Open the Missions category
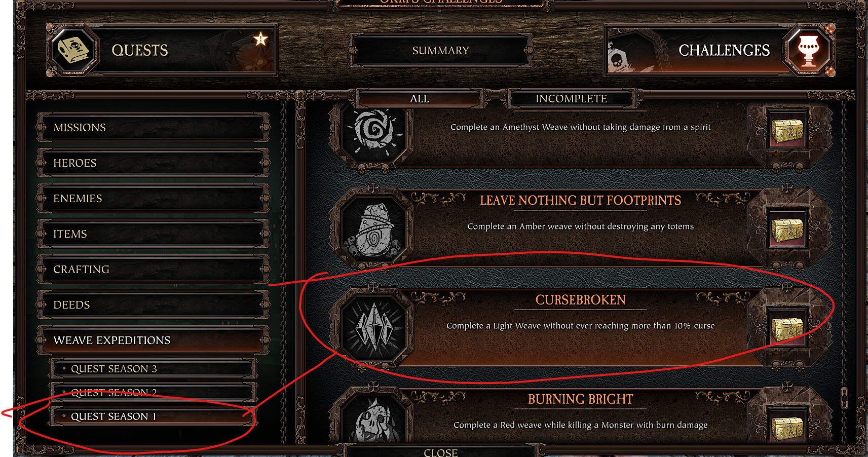Screen dimensions: 868x457 point(153,127)
